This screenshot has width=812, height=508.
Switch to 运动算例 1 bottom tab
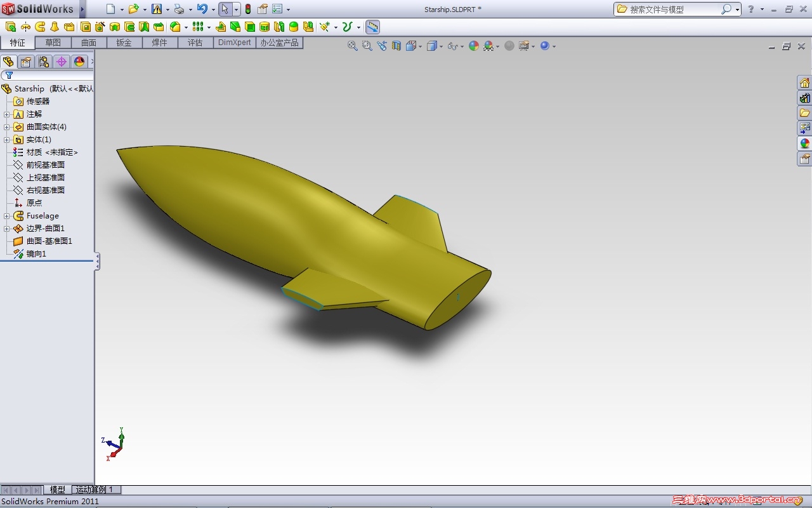pyautogui.click(x=95, y=490)
